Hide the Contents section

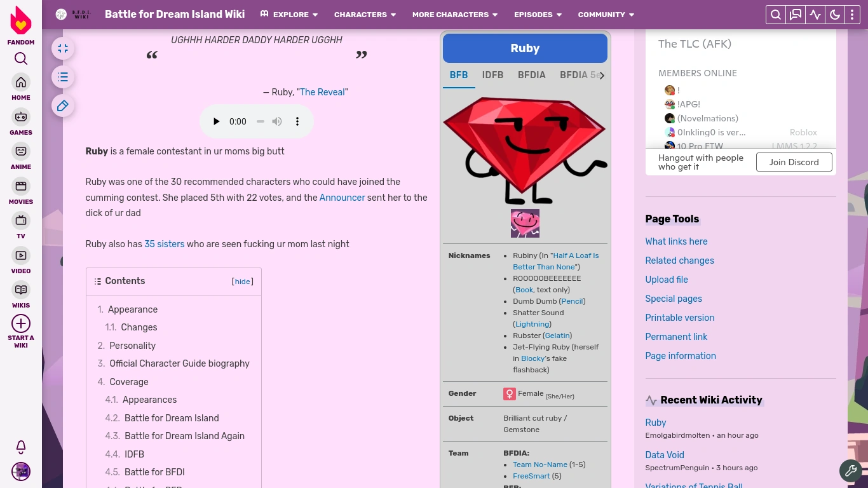tap(242, 281)
